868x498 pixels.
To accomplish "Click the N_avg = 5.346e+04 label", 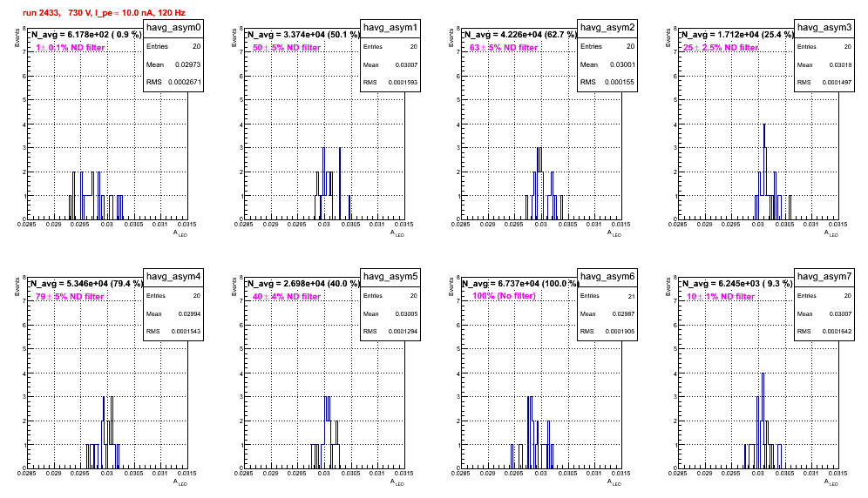I will point(86,284).
